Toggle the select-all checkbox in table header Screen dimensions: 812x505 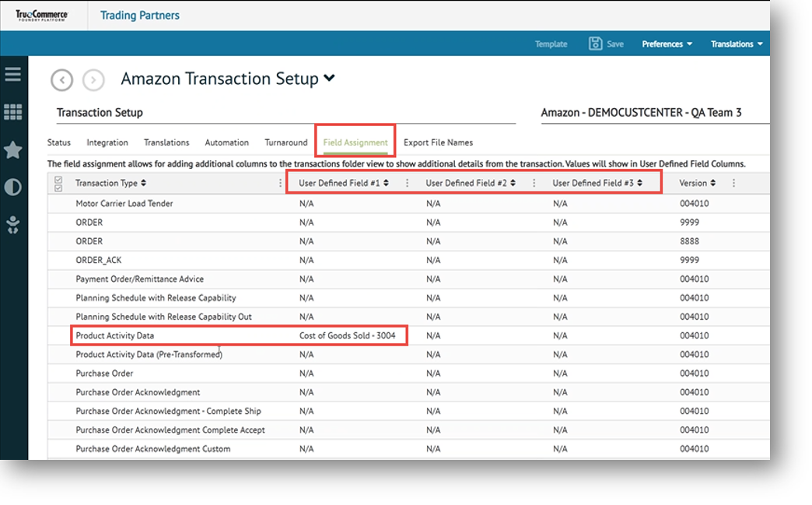tap(58, 184)
